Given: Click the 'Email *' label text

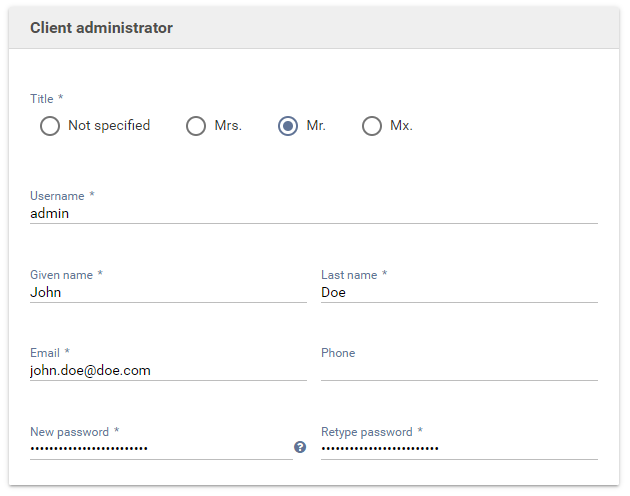Looking at the screenshot, I should 50,353.
